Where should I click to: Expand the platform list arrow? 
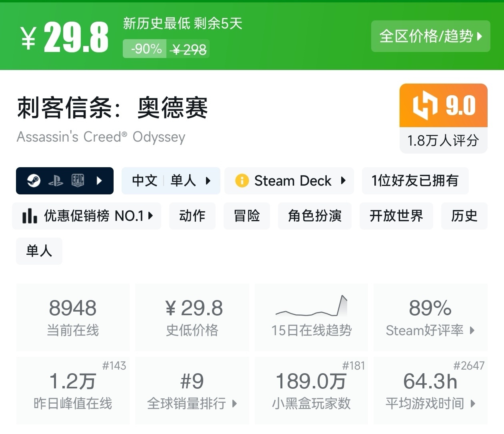click(100, 181)
